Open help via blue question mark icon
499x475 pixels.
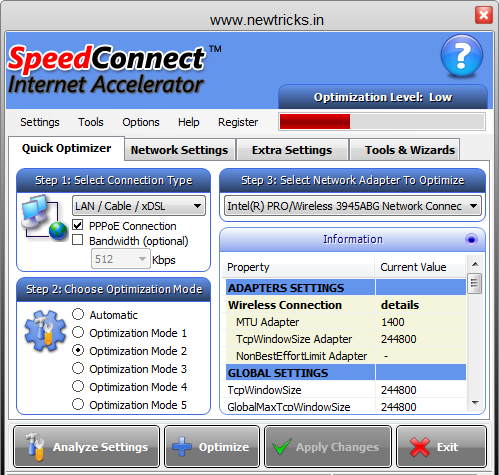pyautogui.click(x=462, y=56)
